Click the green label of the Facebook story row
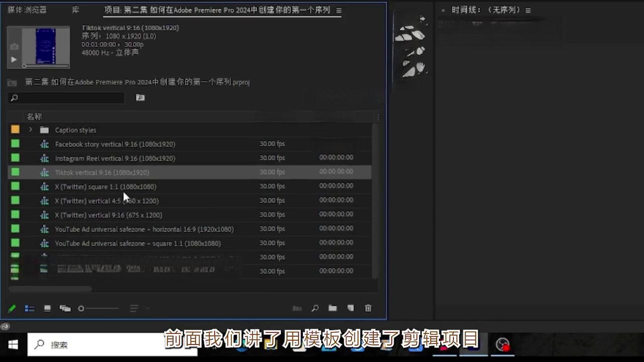This screenshot has width=644, height=362. tap(15, 144)
